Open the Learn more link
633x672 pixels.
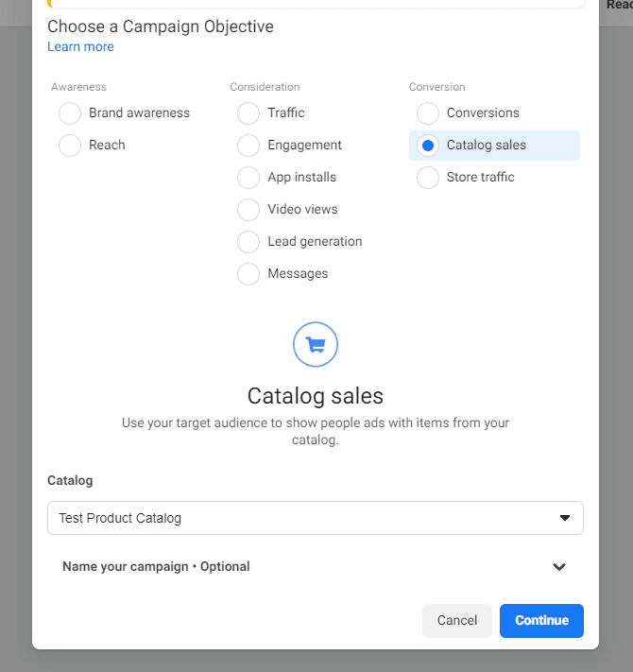80,47
